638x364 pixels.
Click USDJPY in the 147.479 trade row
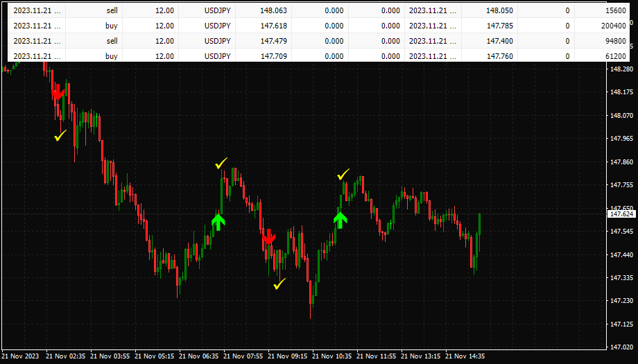tap(217, 41)
